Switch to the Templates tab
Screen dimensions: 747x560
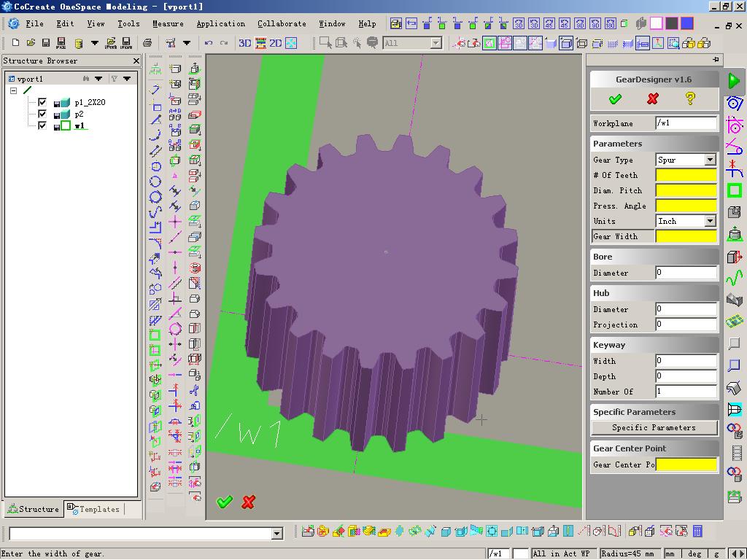pos(94,509)
